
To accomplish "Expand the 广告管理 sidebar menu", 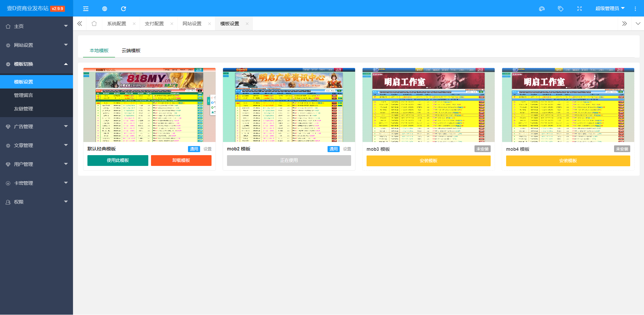I will click(x=36, y=127).
